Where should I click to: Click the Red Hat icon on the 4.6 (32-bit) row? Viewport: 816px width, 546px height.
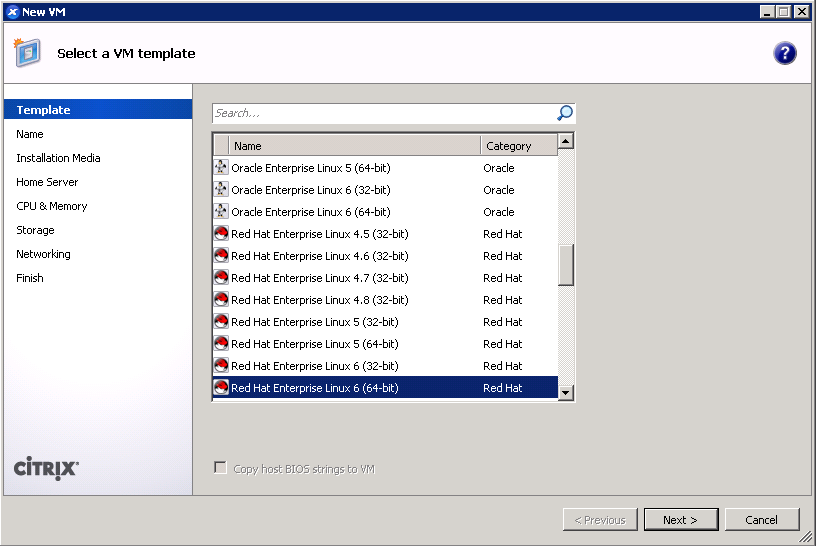(x=221, y=256)
